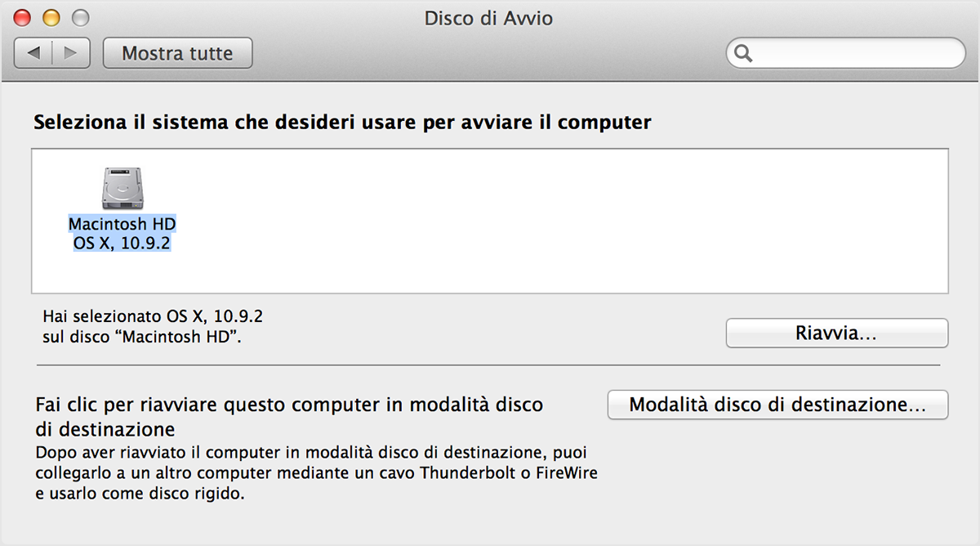Screen dimensions: 980x546
Task: Click the sul disco "Macintosh HD" text line
Action: pyautogui.click(x=141, y=335)
